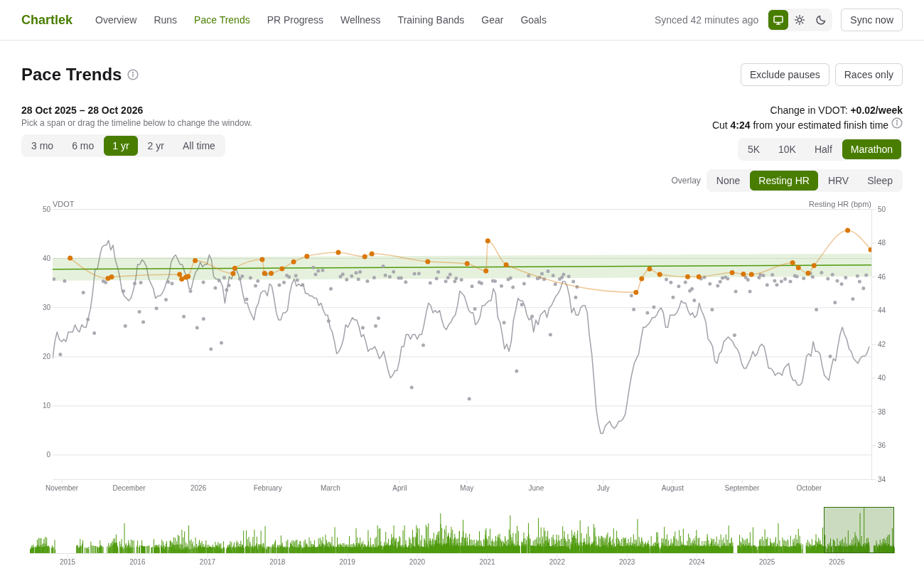
Task: Open the Goals page
Action: pos(533,20)
